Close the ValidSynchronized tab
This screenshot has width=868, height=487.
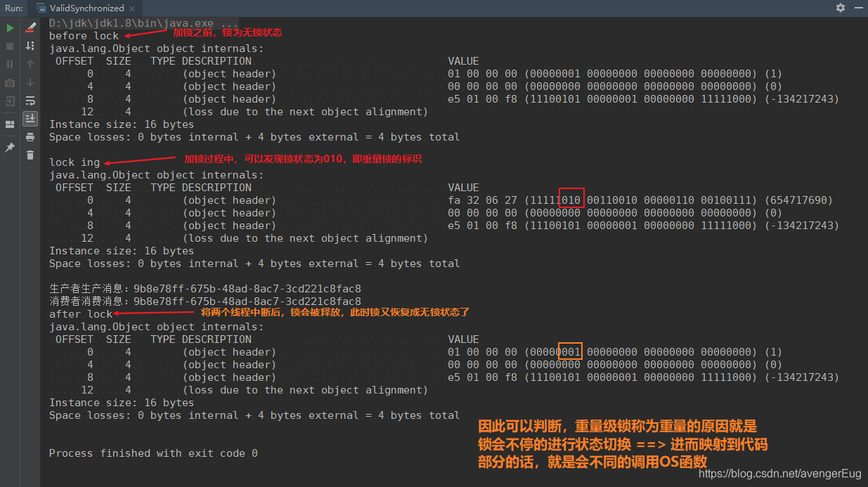(x=131, y=8)
